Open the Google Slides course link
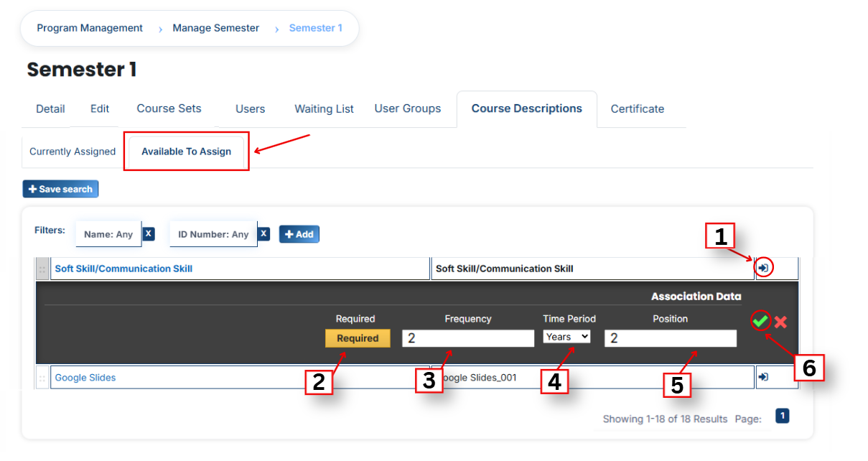Image resolution: width=868 pixels, height=461 pixels. [85, 378]
